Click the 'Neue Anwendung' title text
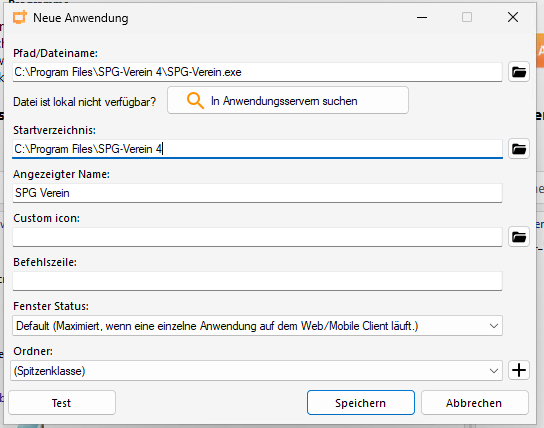544x428 pixels. (x=80, y=18)
